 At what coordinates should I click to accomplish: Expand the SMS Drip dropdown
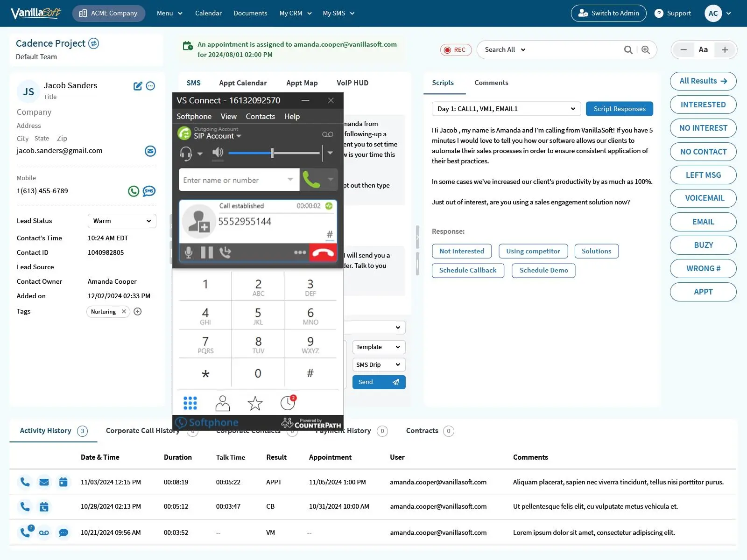[x=379, y=365]
